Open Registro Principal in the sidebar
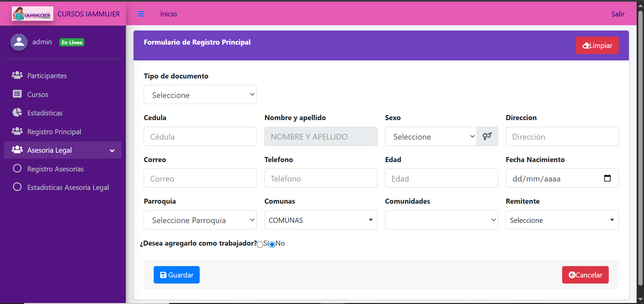The image size is (644, 304). (x=54, y=132)
